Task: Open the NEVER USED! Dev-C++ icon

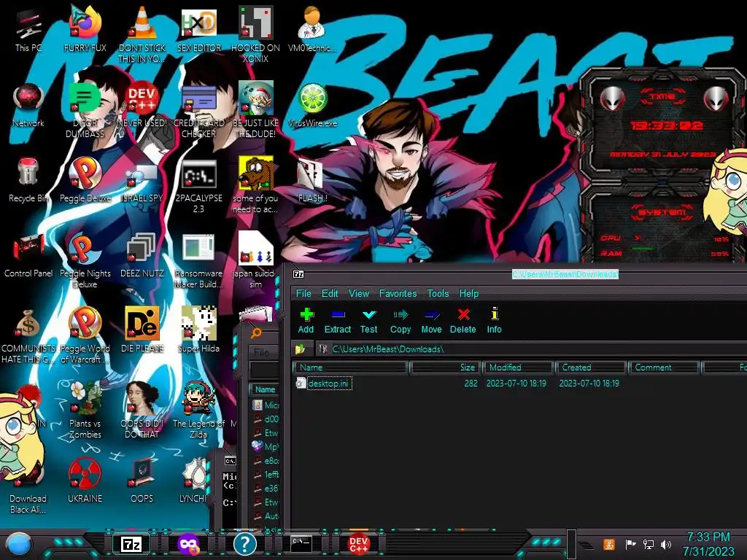Action: coord(142,105)
